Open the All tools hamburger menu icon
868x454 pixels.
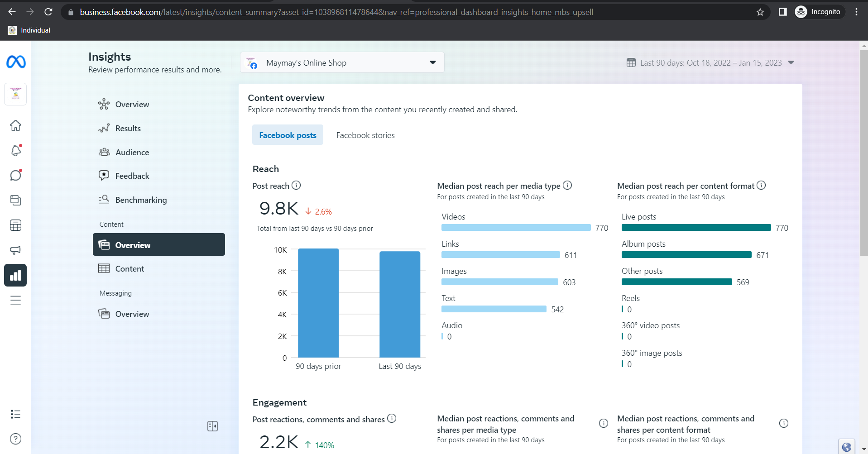coord(16,300)
